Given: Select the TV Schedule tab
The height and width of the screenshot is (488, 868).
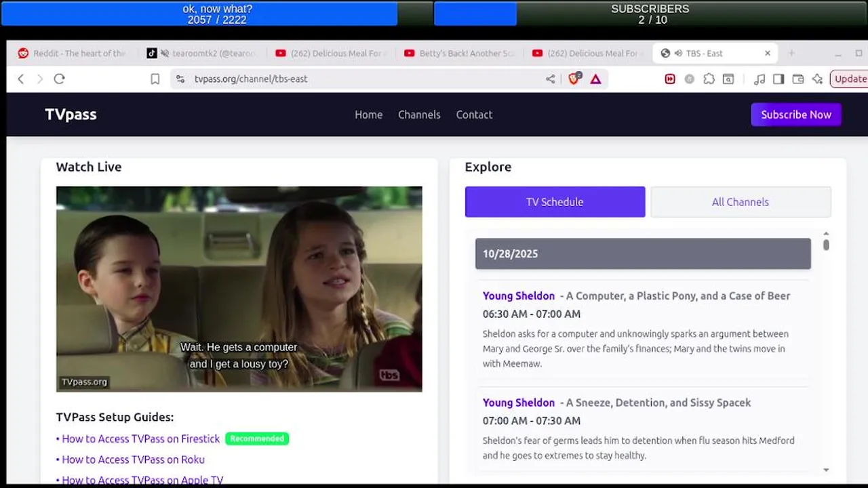Looking at the screenshot, I should (x=555, y=202).
